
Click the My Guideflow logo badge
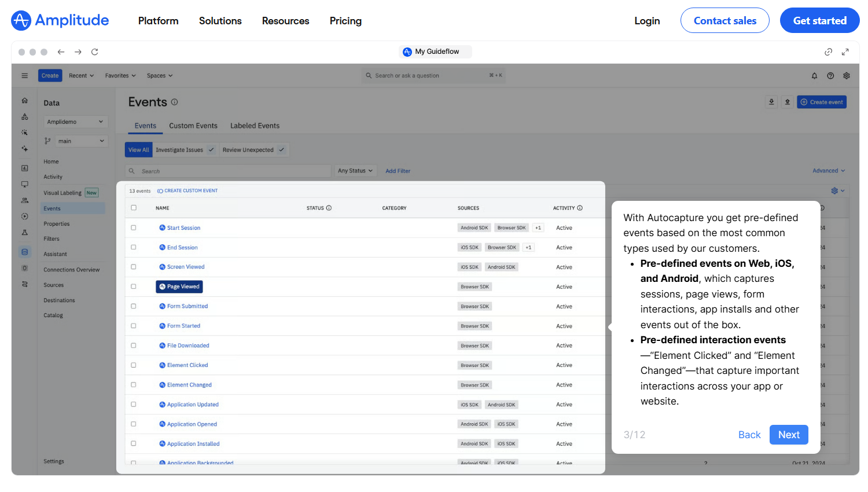(x=407, y=52)
